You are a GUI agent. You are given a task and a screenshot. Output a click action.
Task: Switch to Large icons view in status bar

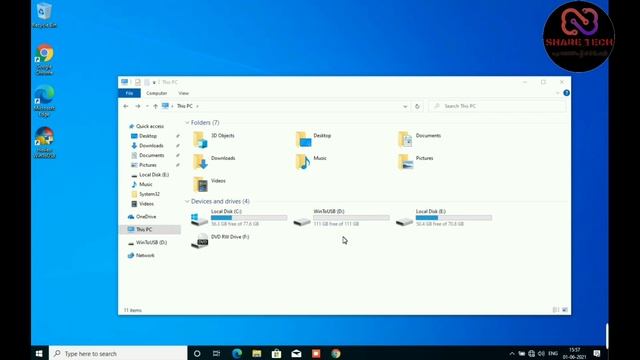tap(565, 310)
